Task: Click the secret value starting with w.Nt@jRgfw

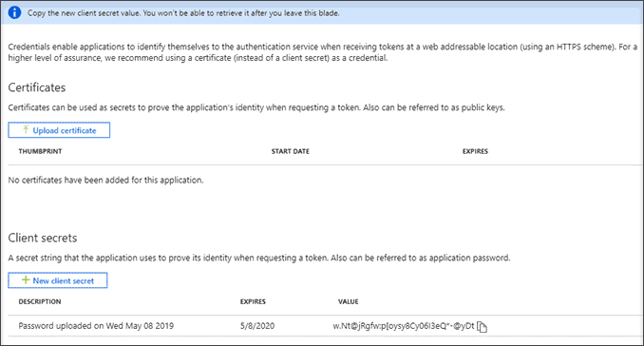Action: click(404, 326)
